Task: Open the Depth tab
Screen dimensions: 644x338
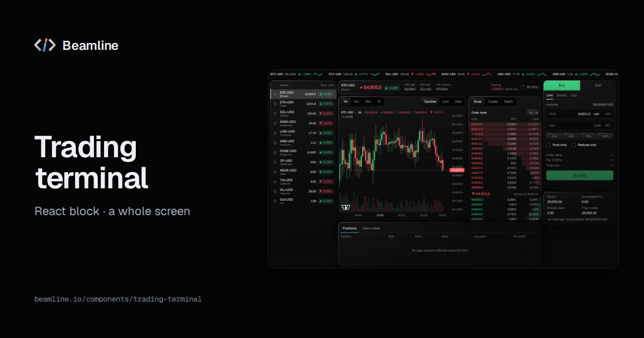Action: tap(508, 101)
